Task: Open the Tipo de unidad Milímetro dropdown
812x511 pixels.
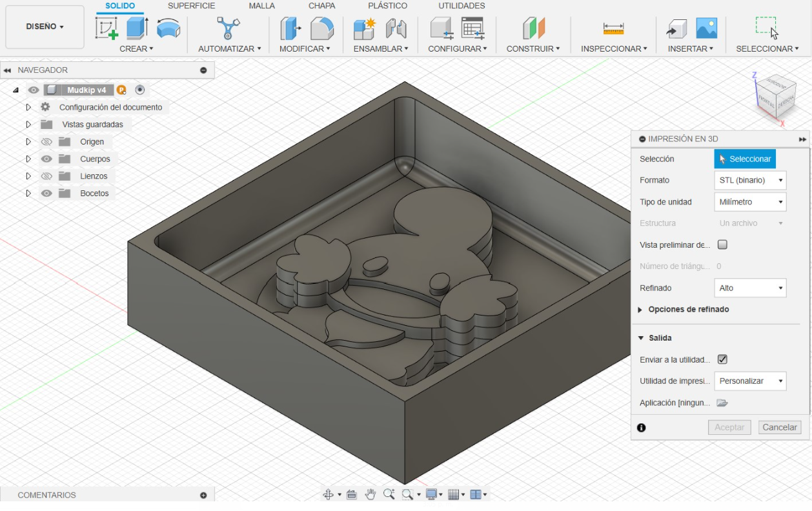Action: [750, 202]
